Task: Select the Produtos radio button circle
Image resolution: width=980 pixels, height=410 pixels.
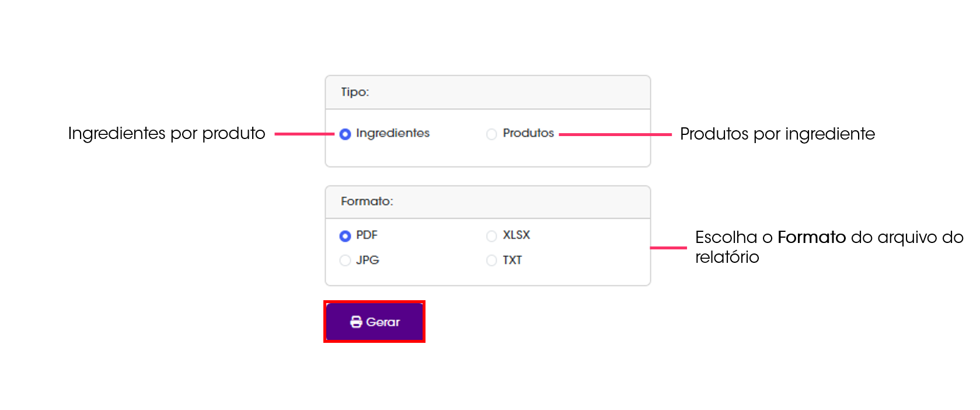Action: tap(491, 134)
